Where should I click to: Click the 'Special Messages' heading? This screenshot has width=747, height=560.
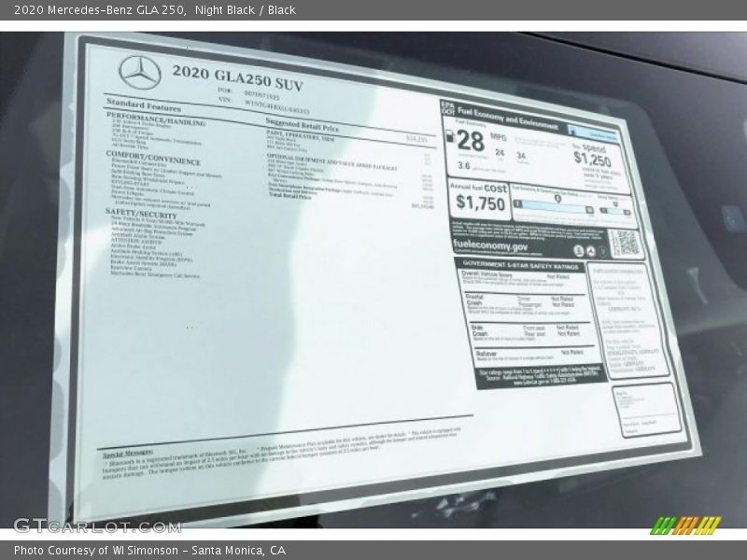[128, 453]
